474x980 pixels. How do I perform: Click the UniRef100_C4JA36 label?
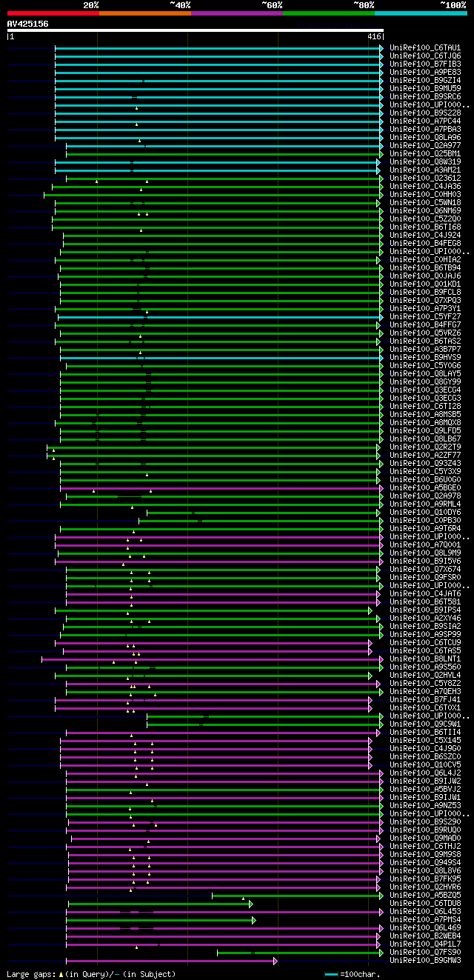[x=425, y=186]
